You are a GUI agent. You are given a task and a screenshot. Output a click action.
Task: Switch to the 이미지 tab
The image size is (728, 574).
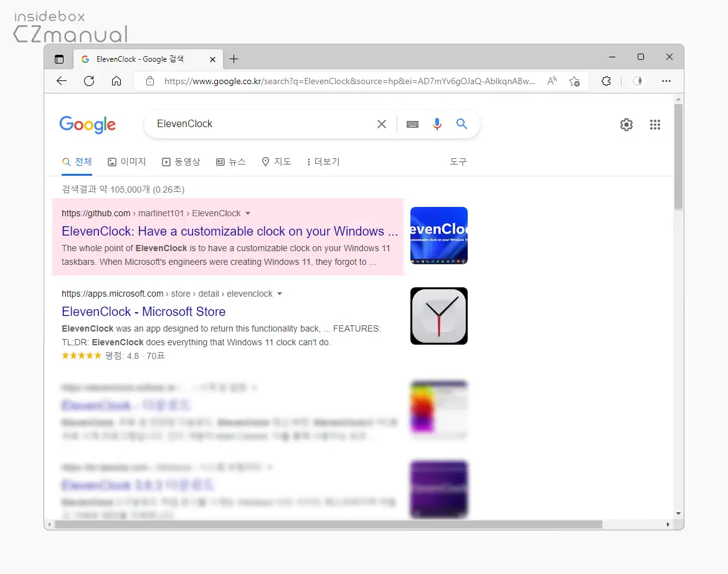127,162
